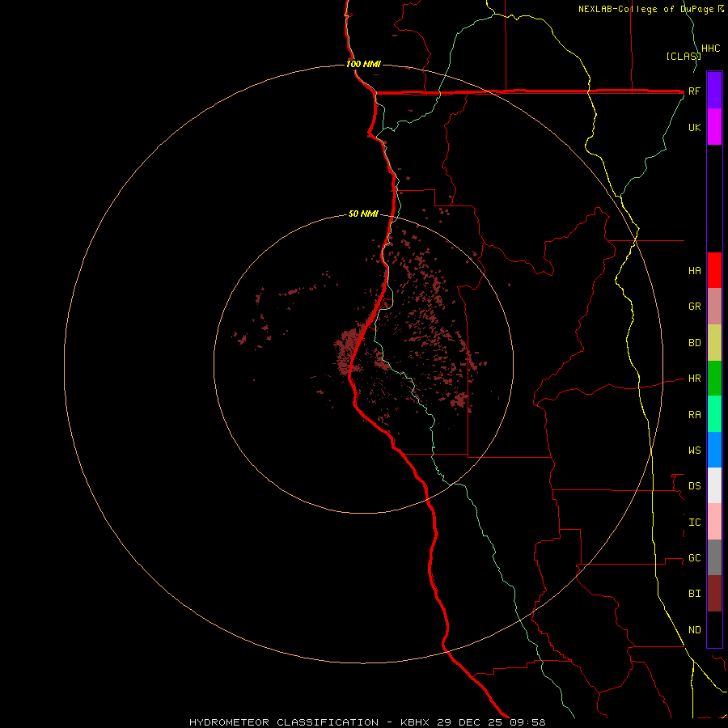Click the "UK" legend label
728x728 pixels.
click(x=694, y=127)
